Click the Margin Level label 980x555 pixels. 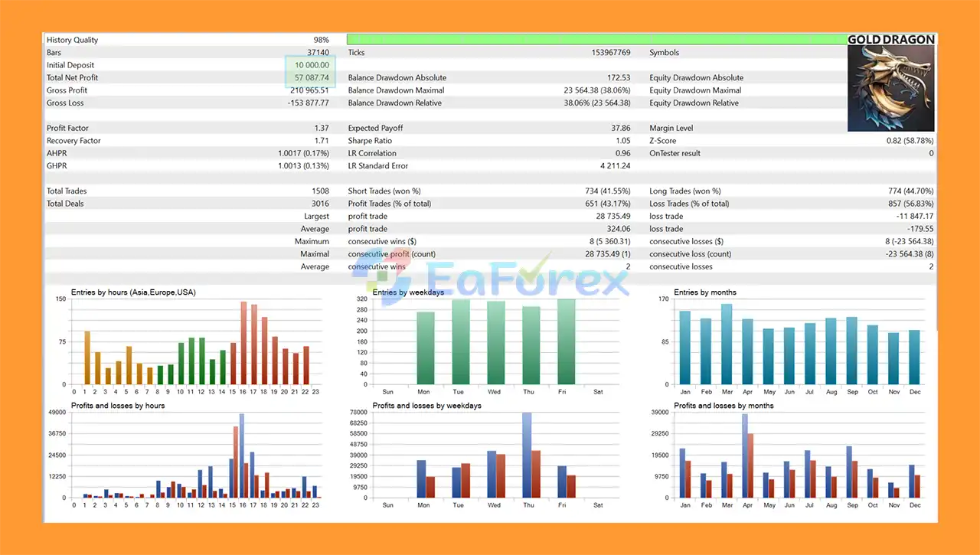(x=673, y=128)
